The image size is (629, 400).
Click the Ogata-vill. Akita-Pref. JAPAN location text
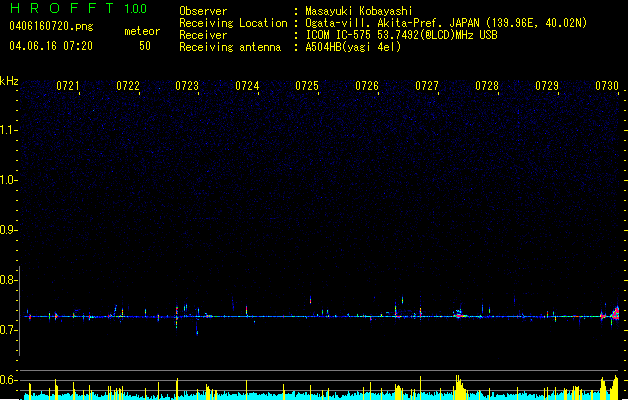(x=446, y=23)
